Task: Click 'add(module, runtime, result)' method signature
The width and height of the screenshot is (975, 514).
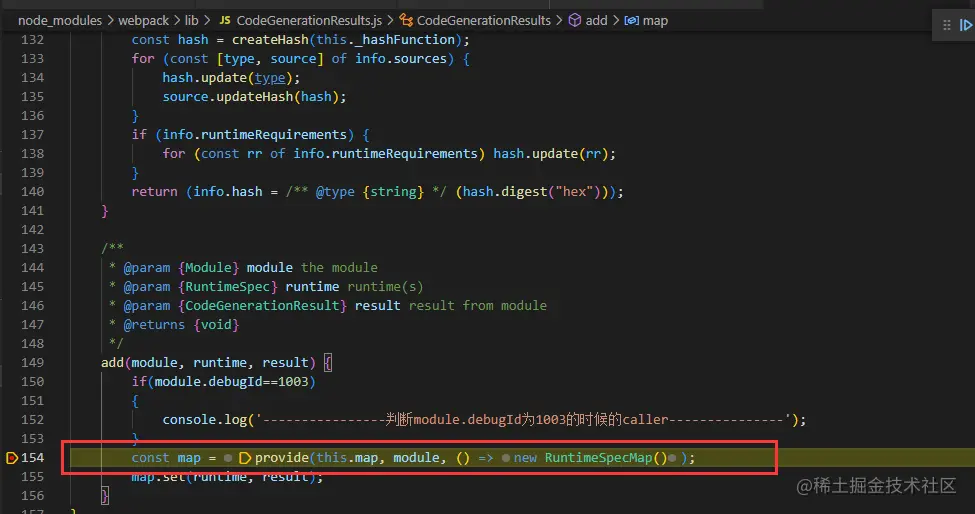Action: click(208, 362)
